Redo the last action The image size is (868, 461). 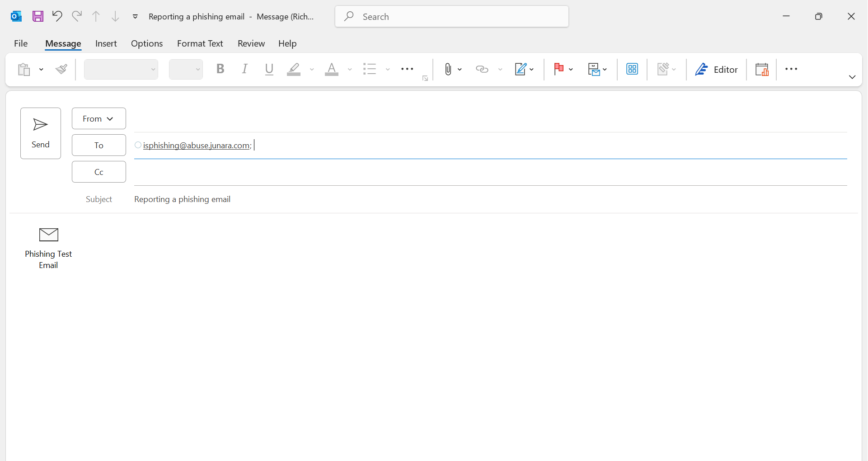(x=77, y=16)
